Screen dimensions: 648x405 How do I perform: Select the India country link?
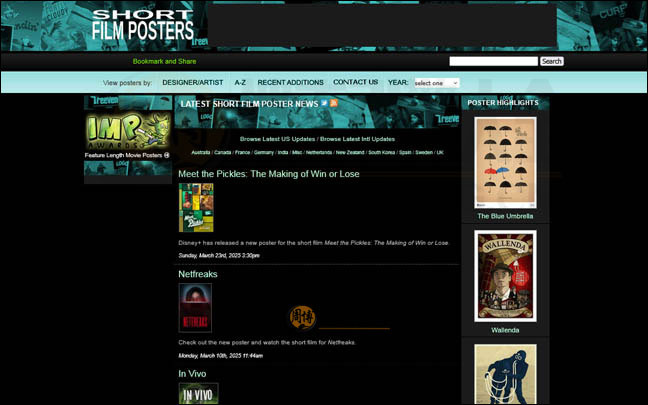point(283,152)
